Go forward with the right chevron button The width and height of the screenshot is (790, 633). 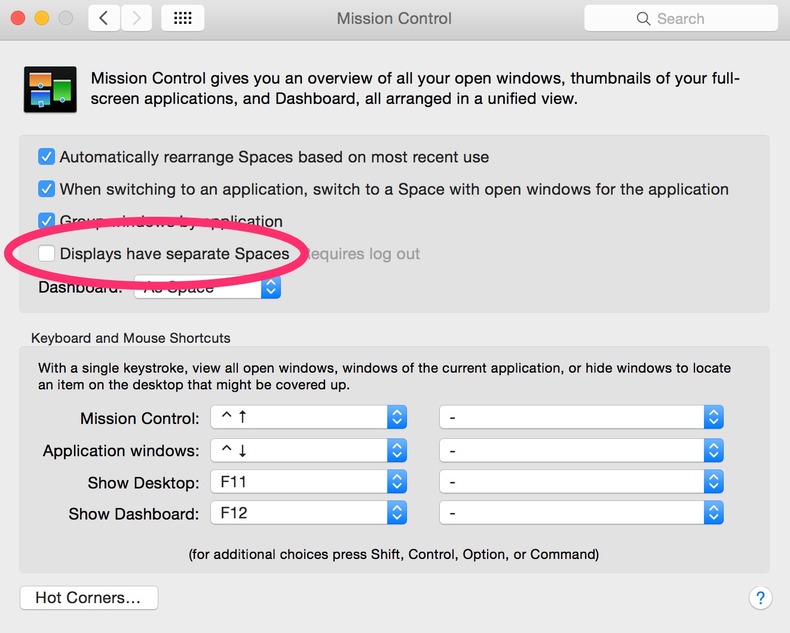[x=136, y=19]
